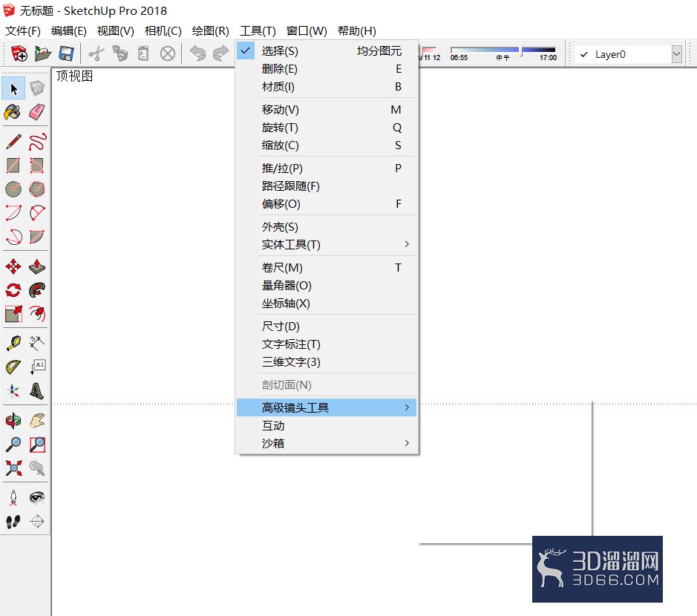
Task: Select the Rectangle tool
Action: (x=13, y=166)
